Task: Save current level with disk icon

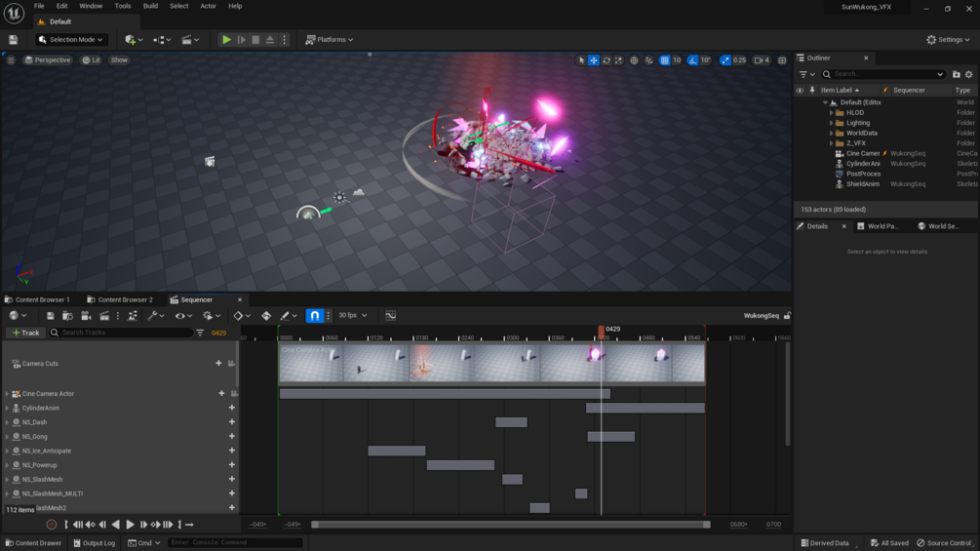Action: tap(13, 39)
